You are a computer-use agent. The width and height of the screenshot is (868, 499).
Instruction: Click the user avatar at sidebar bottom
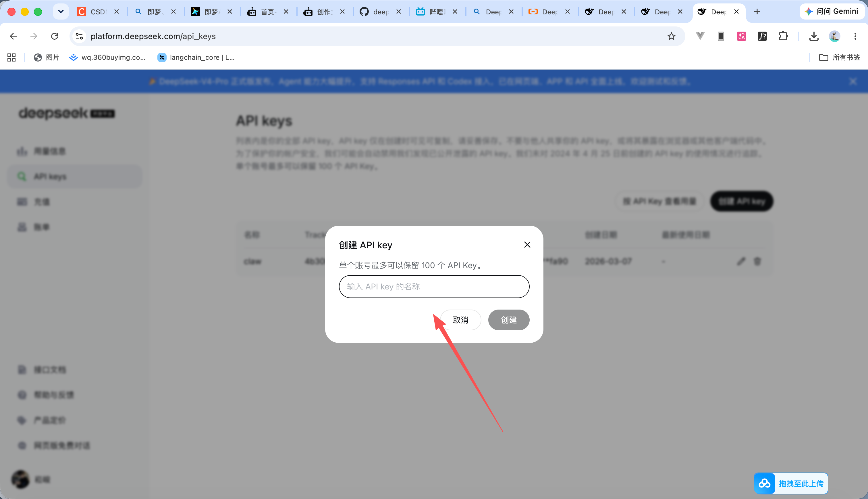click(21, 479)
